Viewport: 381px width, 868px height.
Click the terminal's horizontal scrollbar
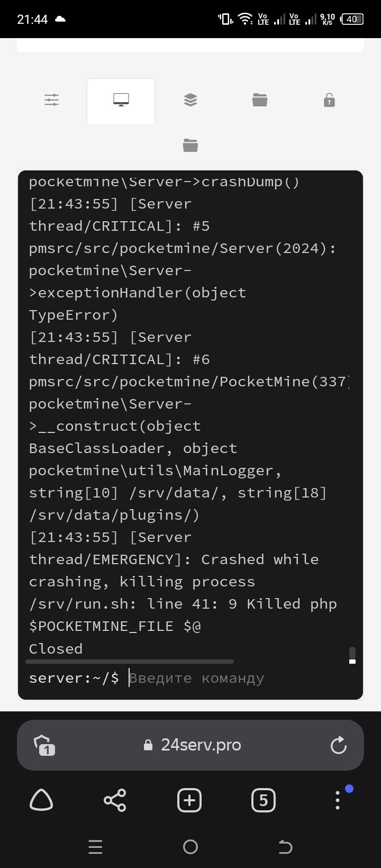tap(130, 662)
